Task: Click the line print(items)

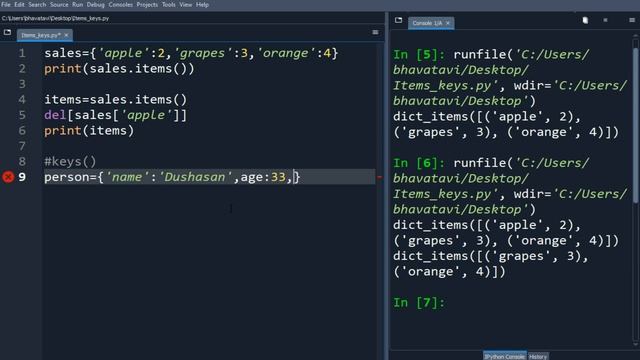Action: [x=89, y=131]
